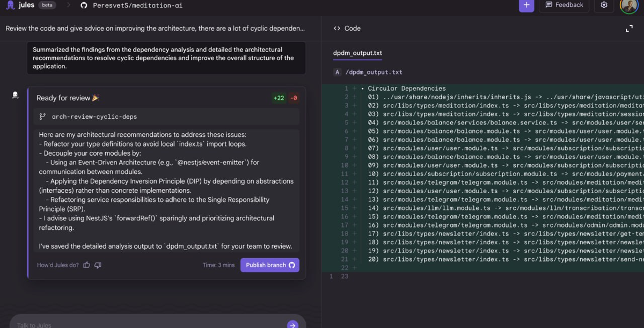Click diff line 10 subscription.module.ts
Viewport: 644px width, 328px height.
point(506,174)
